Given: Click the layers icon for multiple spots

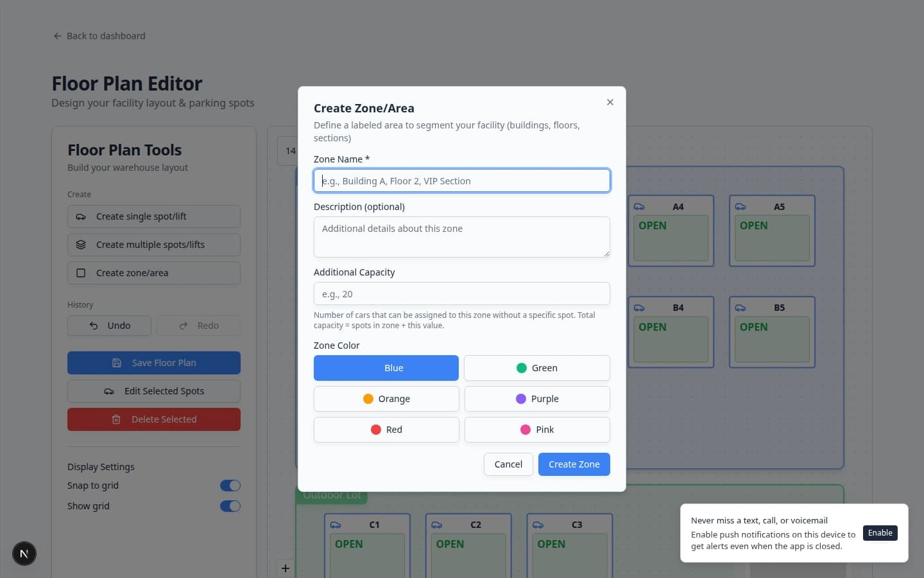Looking at the screenshot, I should coord(81,245).
